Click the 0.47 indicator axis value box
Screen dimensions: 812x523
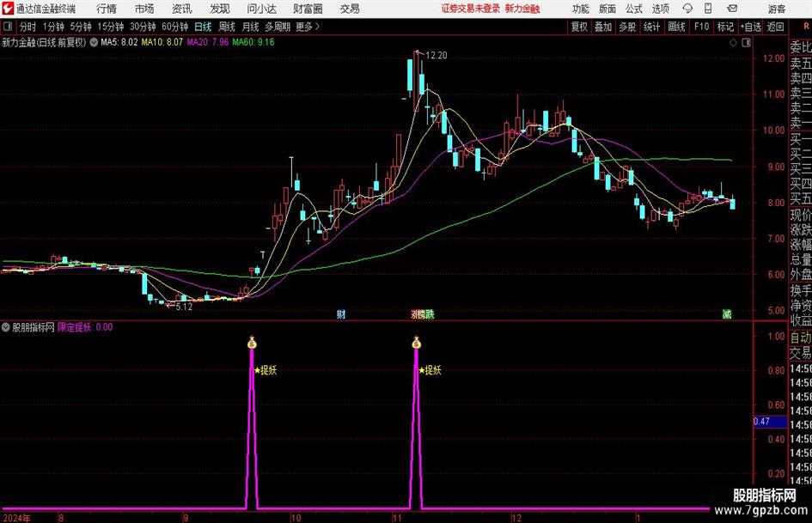click(770, 422)
